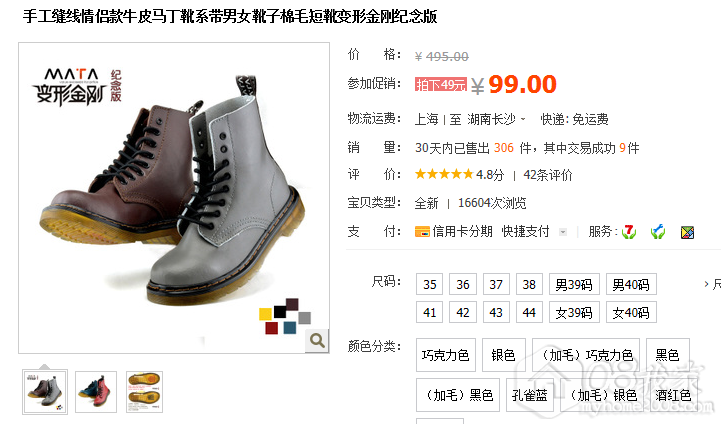Select size 44 option

pyautogui.click(x=529, y=312)
